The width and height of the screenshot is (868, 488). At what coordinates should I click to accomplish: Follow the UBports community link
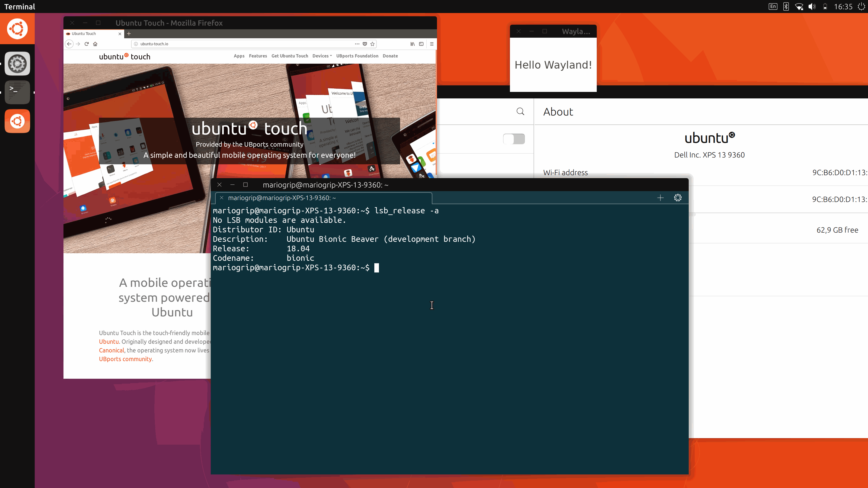click(x=125, y=359)
